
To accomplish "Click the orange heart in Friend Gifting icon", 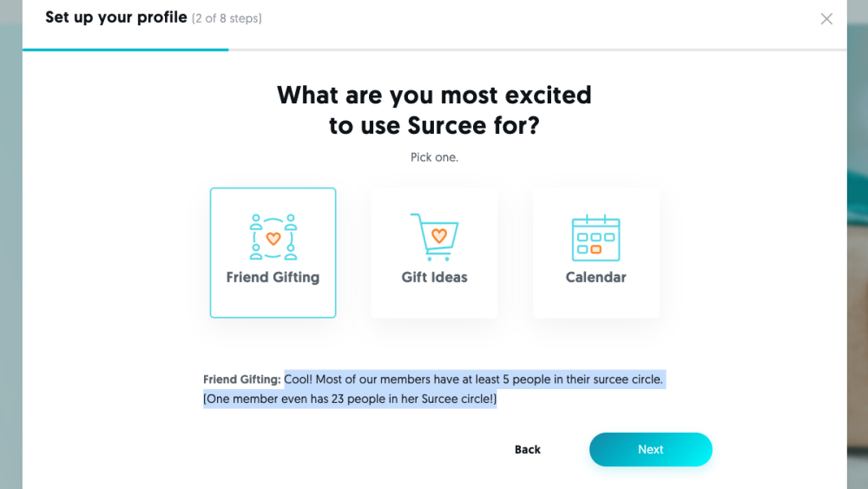I will pos(273,238).
